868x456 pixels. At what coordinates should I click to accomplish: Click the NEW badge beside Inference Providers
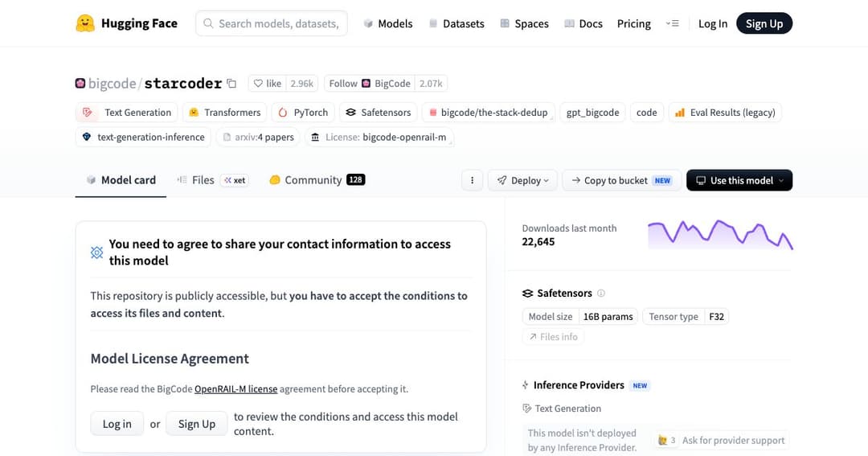pos(640,386)
